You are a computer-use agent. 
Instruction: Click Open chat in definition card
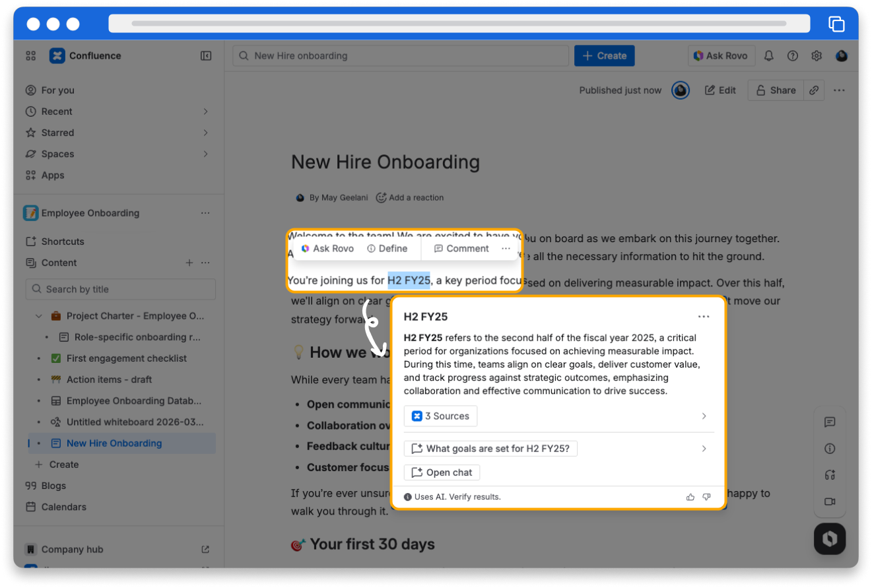pos(442,473)
